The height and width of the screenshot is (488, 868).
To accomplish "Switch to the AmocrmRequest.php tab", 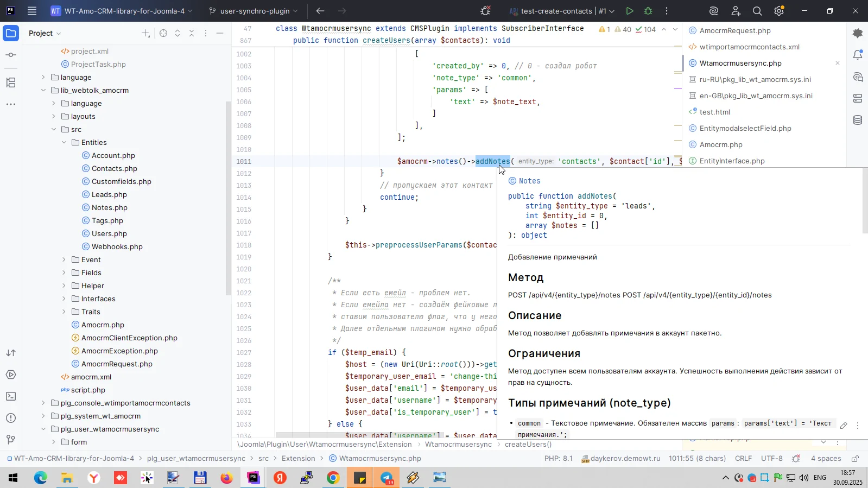I will (735, 31).
